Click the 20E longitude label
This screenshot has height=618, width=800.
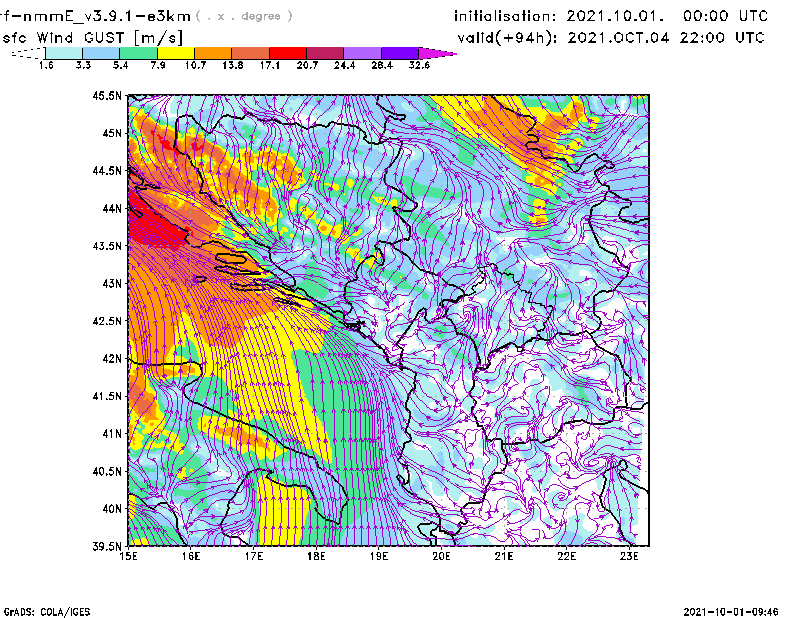click(441, 556)
